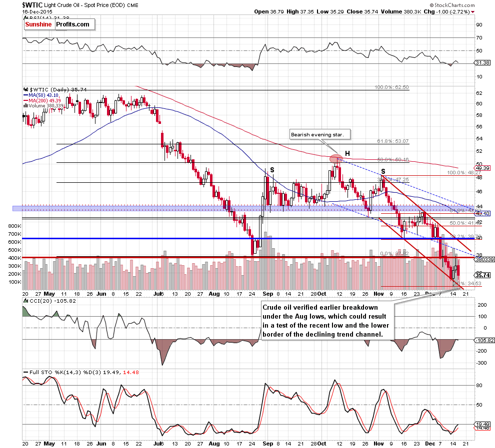
Task: Click the volume bars icon in the legend
Action: click(25, 105)
